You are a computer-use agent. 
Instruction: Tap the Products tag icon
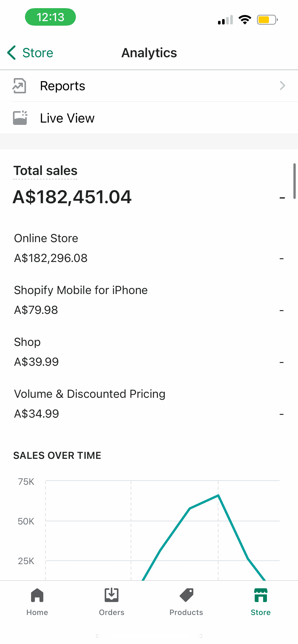click(x=186, y=595)
